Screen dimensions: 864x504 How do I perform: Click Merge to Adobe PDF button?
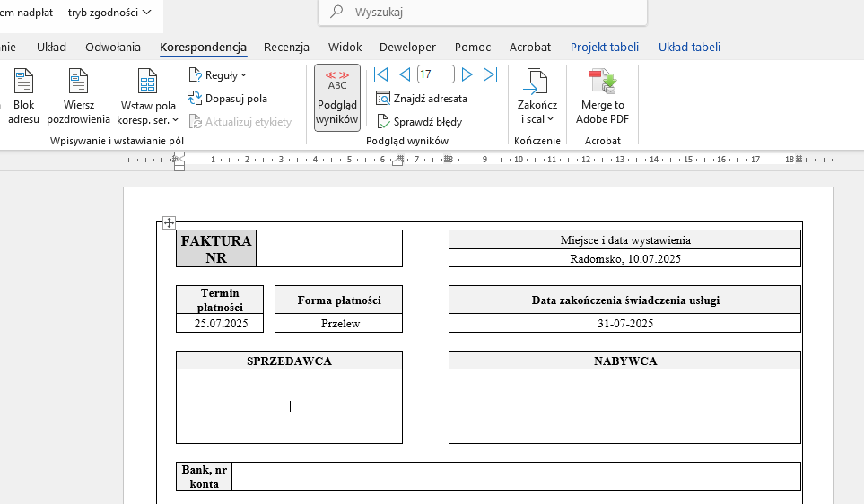tap(602, 97)
